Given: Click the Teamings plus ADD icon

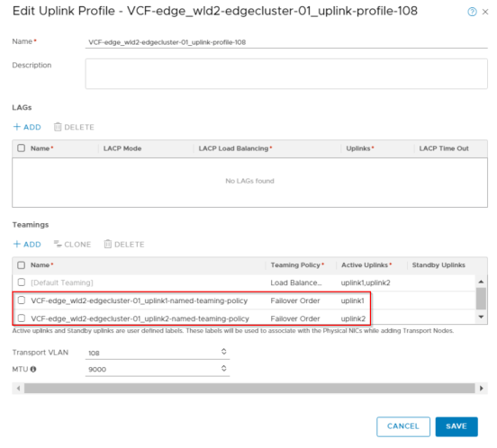Looking at the screenshot, I should [17, 244].
